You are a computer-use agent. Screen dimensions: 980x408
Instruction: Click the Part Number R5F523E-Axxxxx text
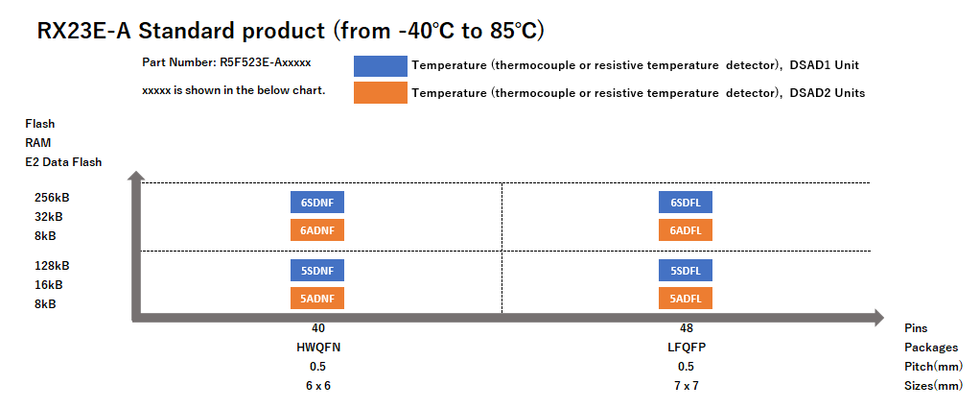[x=226, y=63]
